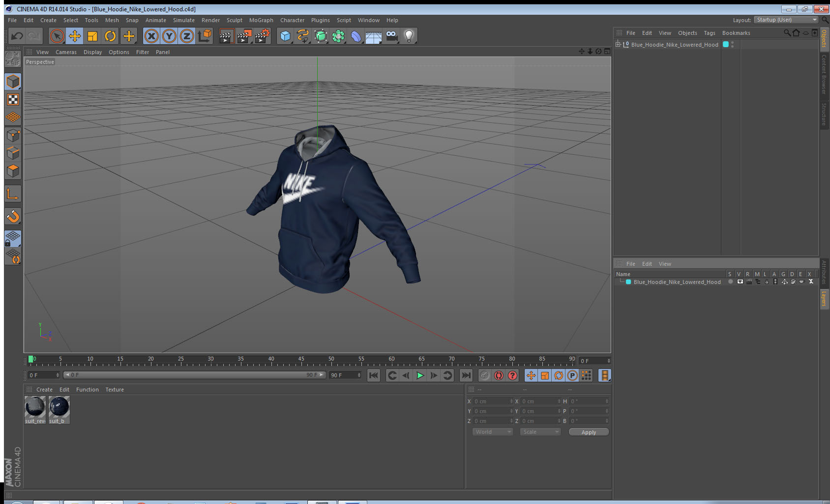Switch to Texture mode
The image size is (830, 504).
click(x=13, y=100)
